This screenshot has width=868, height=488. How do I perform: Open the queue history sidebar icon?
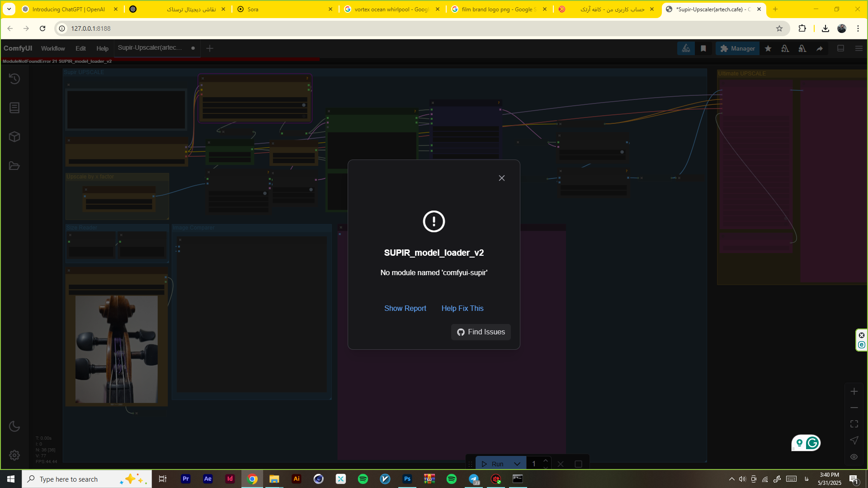point(14,79)
